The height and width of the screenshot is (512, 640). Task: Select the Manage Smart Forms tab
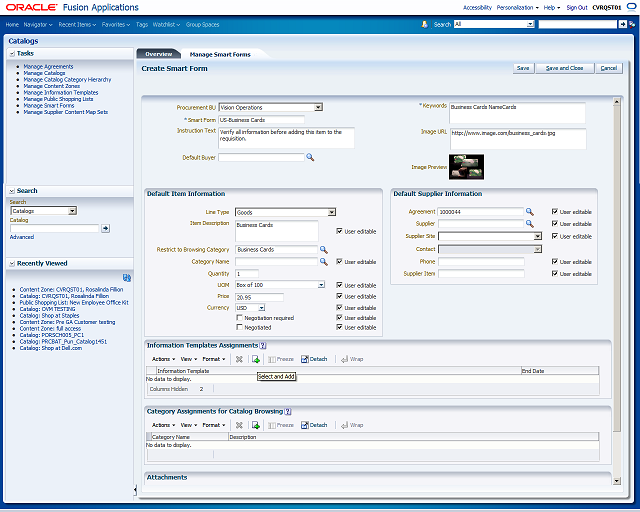[x=220, y=54]
